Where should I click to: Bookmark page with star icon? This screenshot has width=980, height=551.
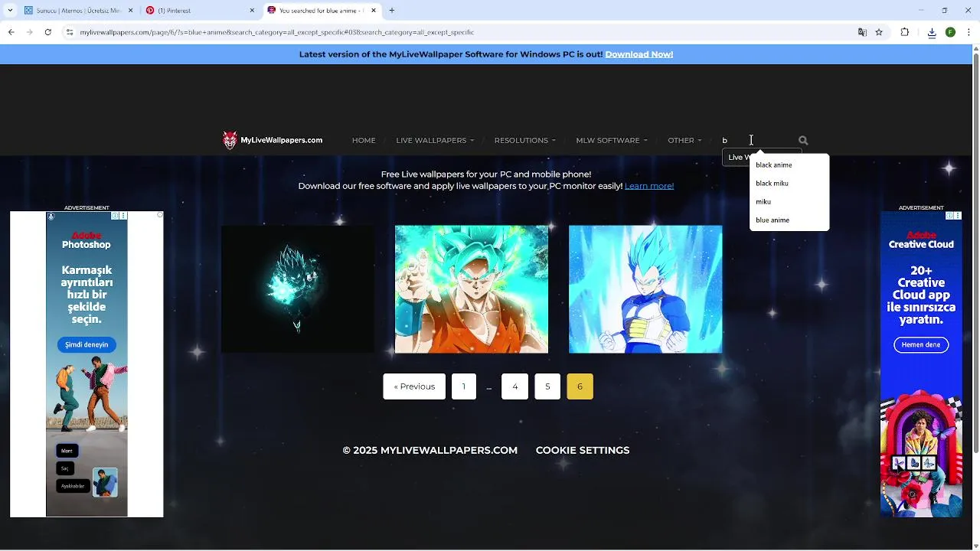tap(879, 32)
